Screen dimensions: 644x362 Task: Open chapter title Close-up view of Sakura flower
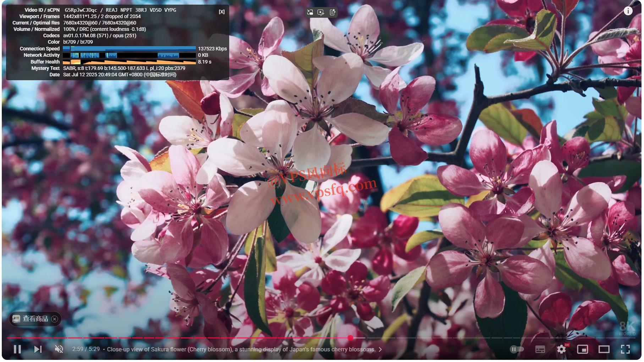[241, 349]
